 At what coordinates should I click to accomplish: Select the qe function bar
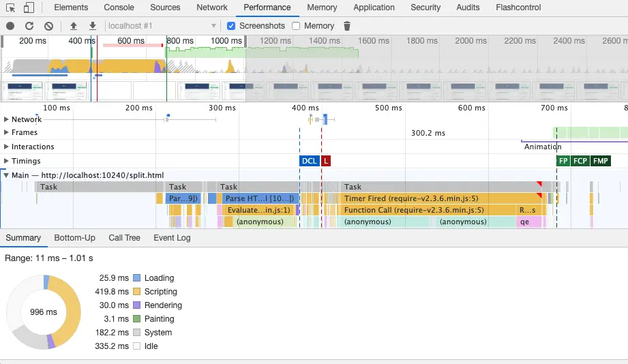pos(528,222)
